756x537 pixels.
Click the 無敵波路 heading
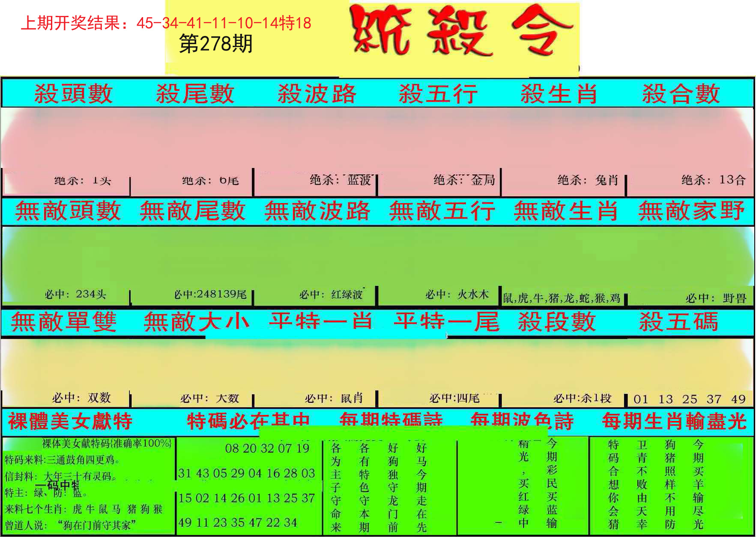pyautogui.click(x=317, y=211)
